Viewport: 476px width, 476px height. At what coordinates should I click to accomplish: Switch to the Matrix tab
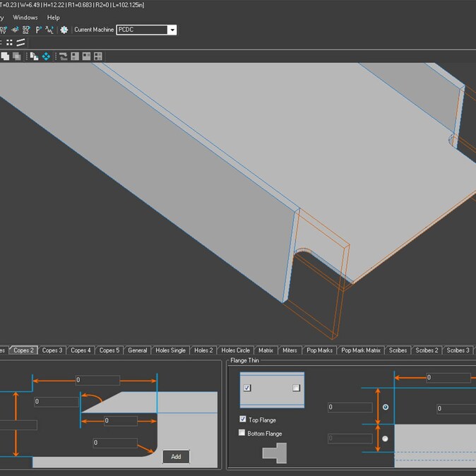(x=266, y=350)
